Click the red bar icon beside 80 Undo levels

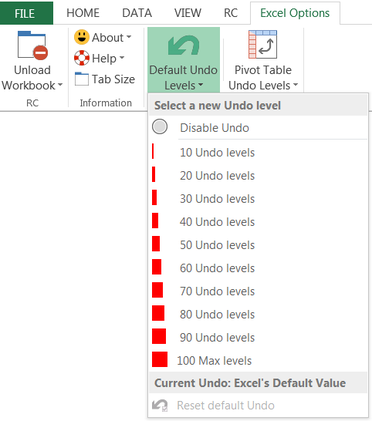[x=158, y=313]
